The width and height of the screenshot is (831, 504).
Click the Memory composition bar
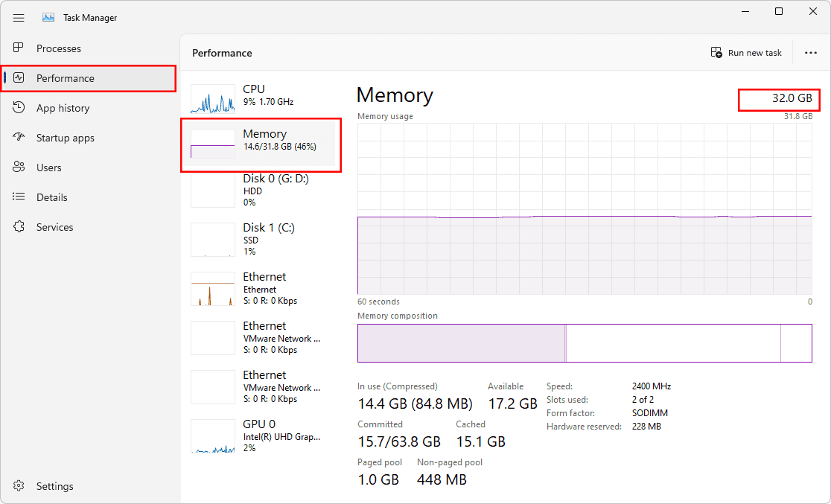(585, 343)
